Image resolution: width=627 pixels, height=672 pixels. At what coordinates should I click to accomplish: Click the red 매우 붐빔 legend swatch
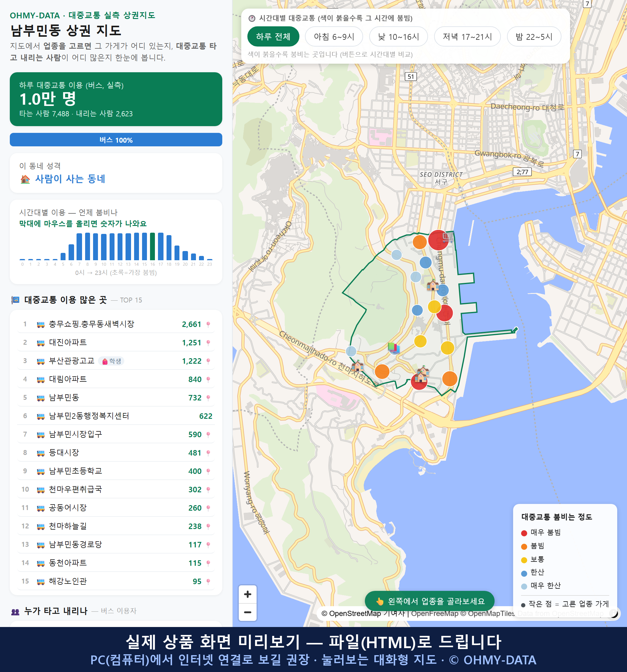(524, 533)
